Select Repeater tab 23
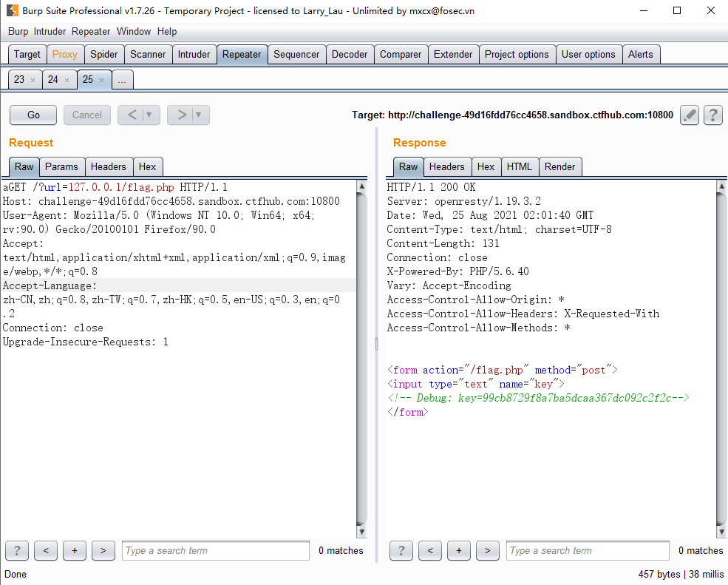Screen dimensions: 728x585 coord(19,79)
